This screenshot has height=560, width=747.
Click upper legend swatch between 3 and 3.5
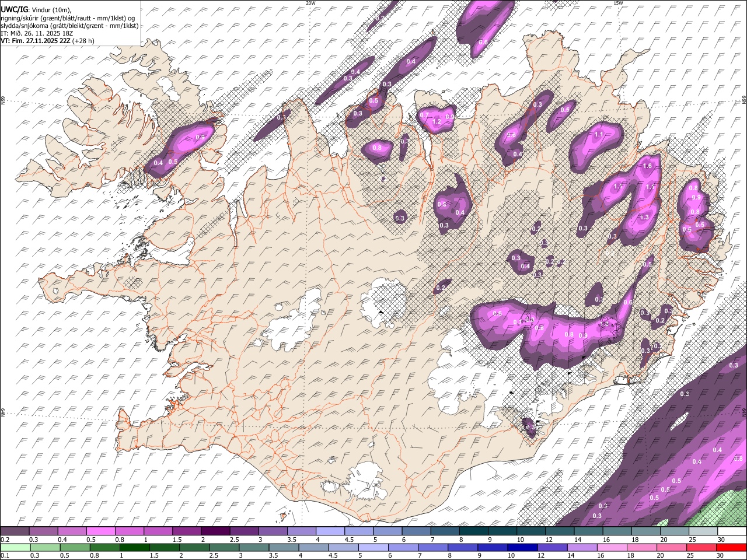pyautogui.click(x=273, y=531)
